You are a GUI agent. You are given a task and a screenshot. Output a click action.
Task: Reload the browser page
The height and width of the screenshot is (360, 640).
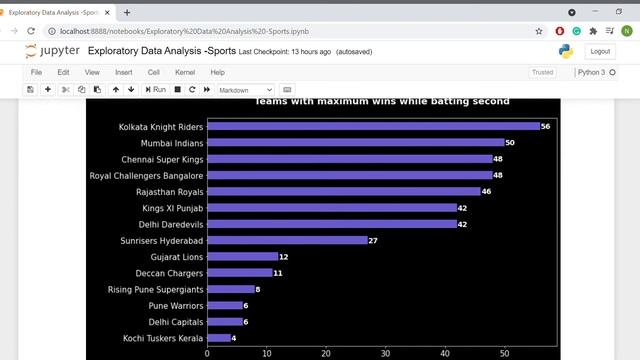(x=31, y=31)
